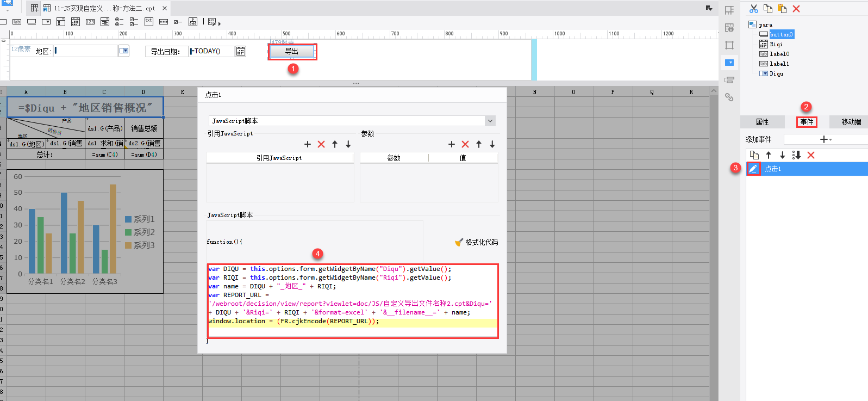Click the 格式化代码 format code button
This screenshot has height=401, width=868.
(x=477, y=242)
